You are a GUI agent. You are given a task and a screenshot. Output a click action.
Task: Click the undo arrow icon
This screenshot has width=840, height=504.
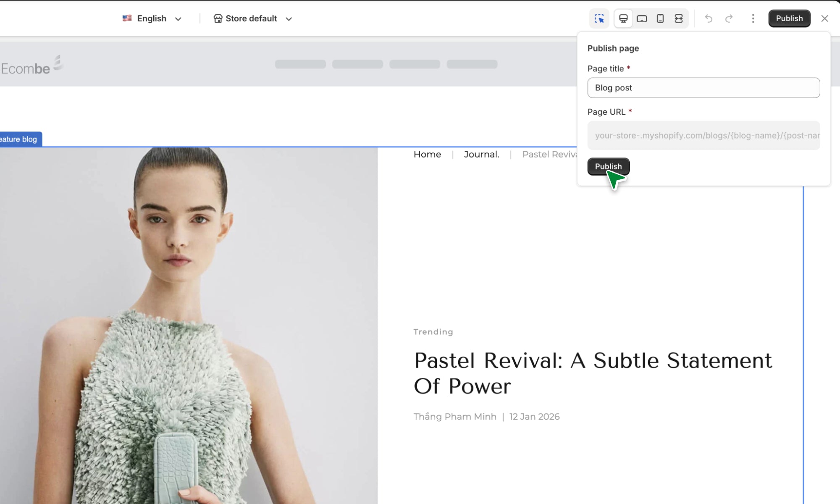pos(709,18)
